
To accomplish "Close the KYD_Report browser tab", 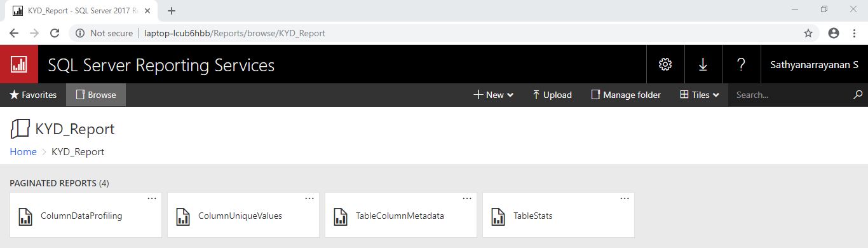I will 147,11.
